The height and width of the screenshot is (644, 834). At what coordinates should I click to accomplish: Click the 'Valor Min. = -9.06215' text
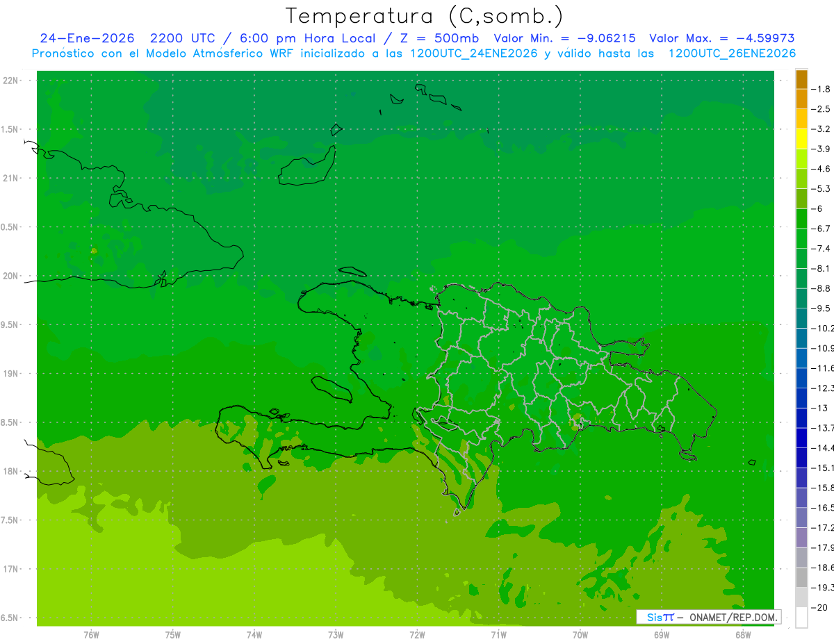coord(564,38)
